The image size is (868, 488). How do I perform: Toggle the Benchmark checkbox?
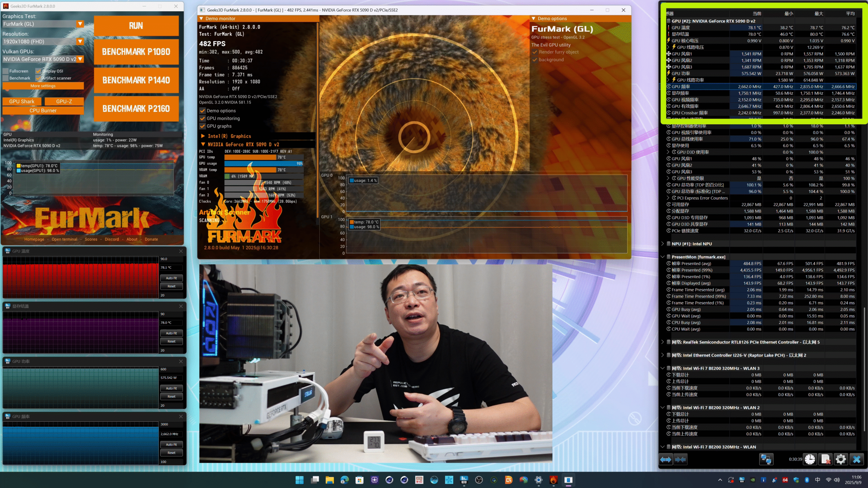click(x=5, y=78)
